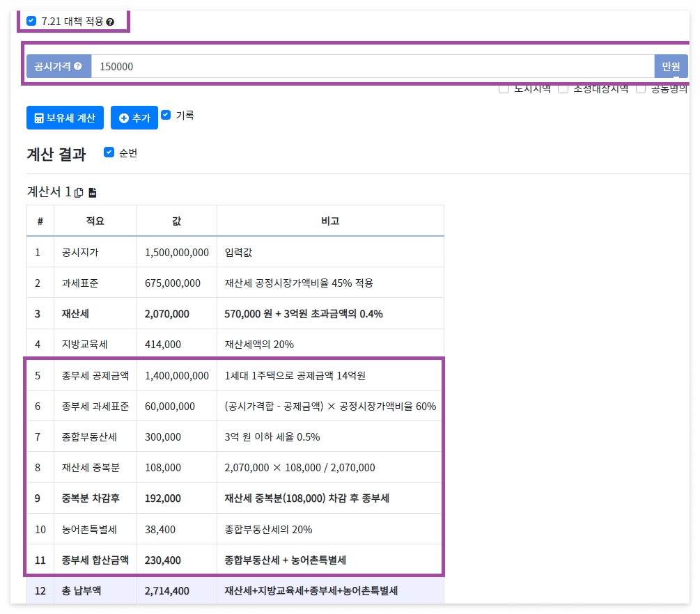Click note 1세대 1주택으로 공제금액 14억원

(295, 376)
